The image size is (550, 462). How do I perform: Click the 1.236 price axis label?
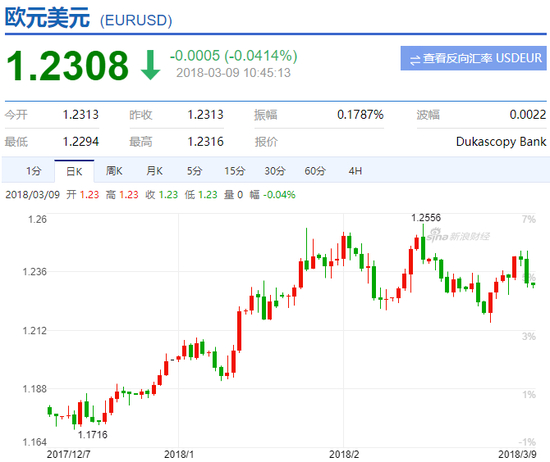(34, 272)
